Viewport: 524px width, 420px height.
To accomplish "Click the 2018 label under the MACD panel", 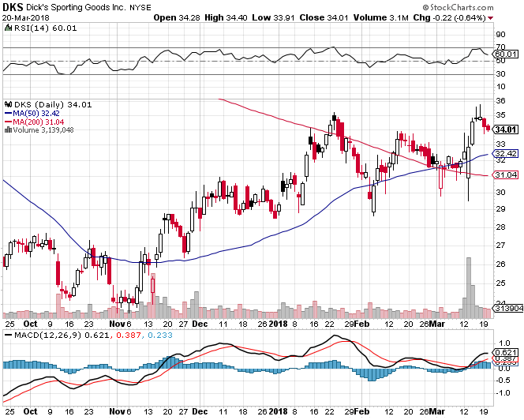I will click(x=278, y=411).
